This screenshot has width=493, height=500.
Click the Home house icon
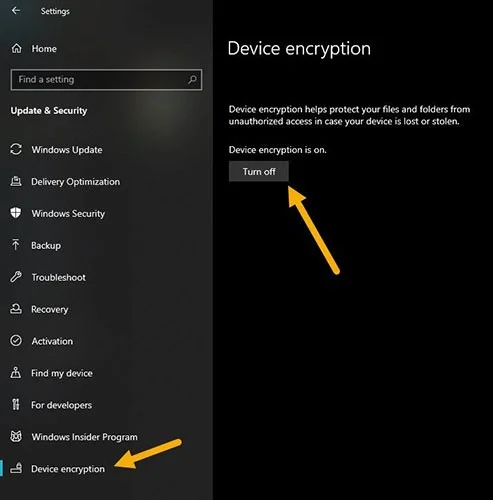click(16, 49)
